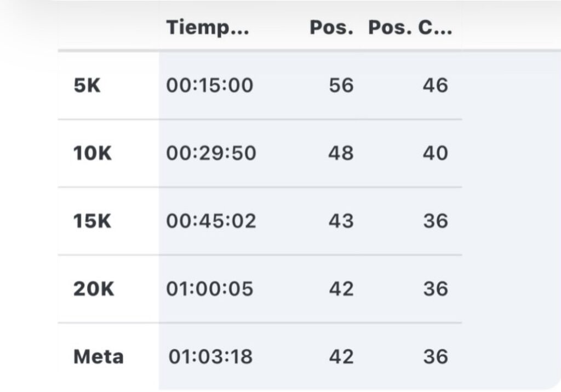Select the 00:29:50 split time
The height and width of the screenshot is (392, 561).
point(211,153)
